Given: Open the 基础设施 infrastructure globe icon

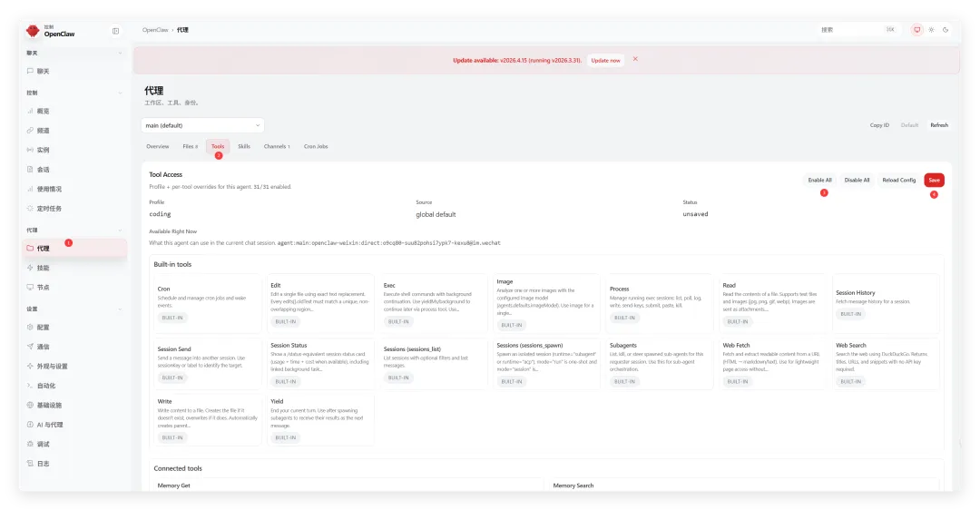Looking at the screenshot, I should pos(30,405).
